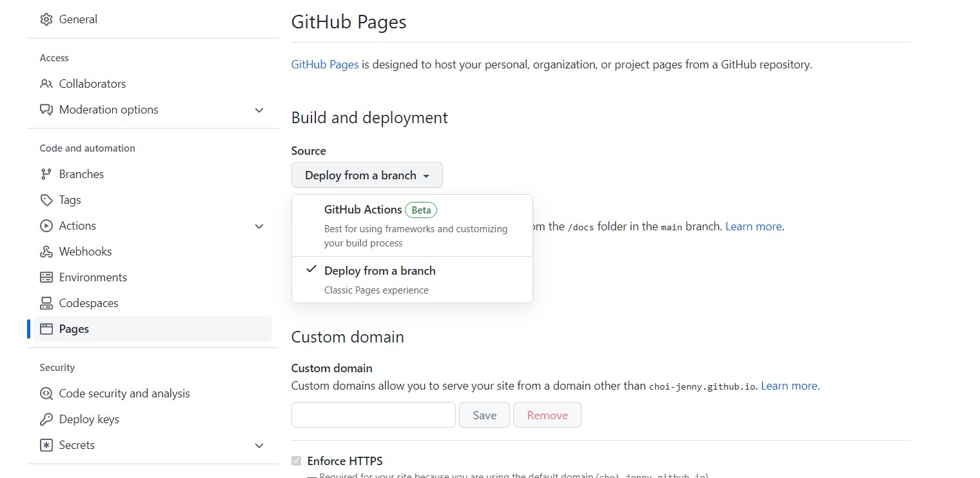The image size is (980, 478).
Task: Open the Source dropdown button
Action: click(367, 175)
